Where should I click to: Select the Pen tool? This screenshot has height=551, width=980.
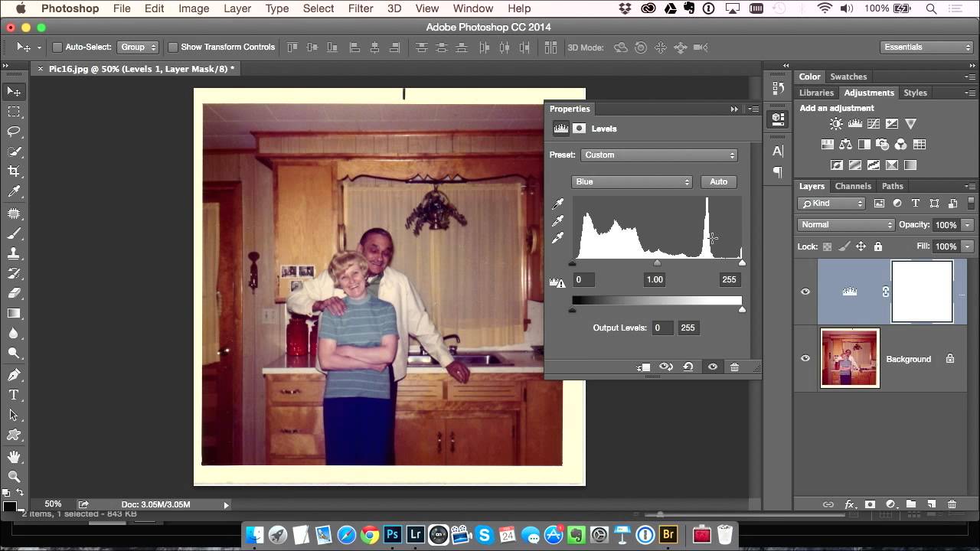(x=14, y=375)
